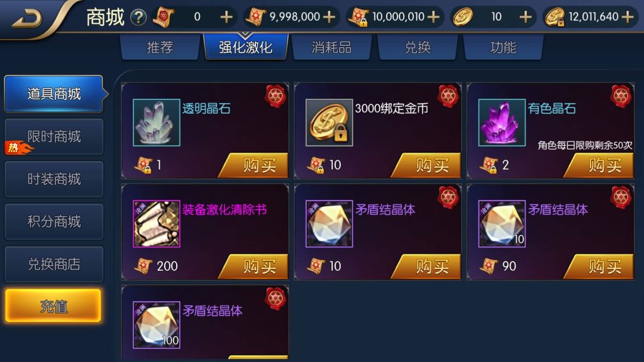Screen dimensions: 644x362
Task: Tap the plus next to 10,000,010 currency
Action: click(433, 17)
